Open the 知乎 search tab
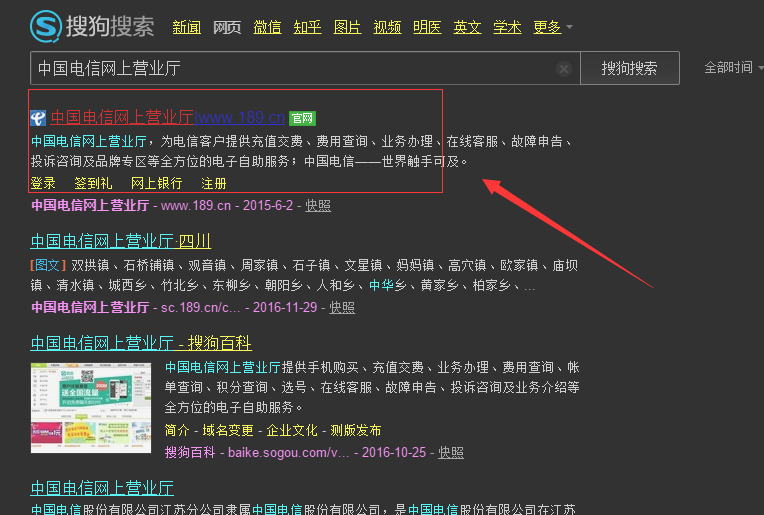764x515 pixels. coord(307,27)
